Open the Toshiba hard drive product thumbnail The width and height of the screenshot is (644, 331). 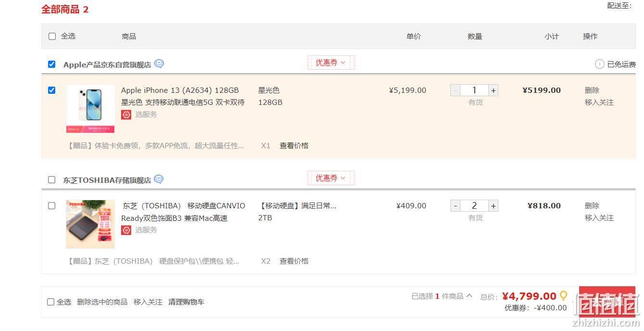pyautogui.click(x=90, y=224)
